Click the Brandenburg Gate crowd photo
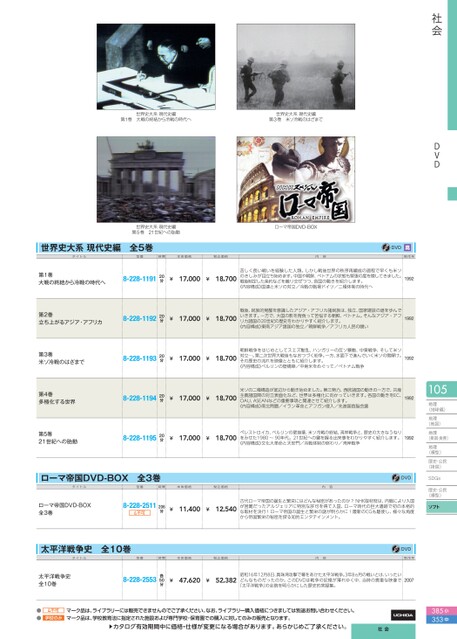 coord(156,179)
